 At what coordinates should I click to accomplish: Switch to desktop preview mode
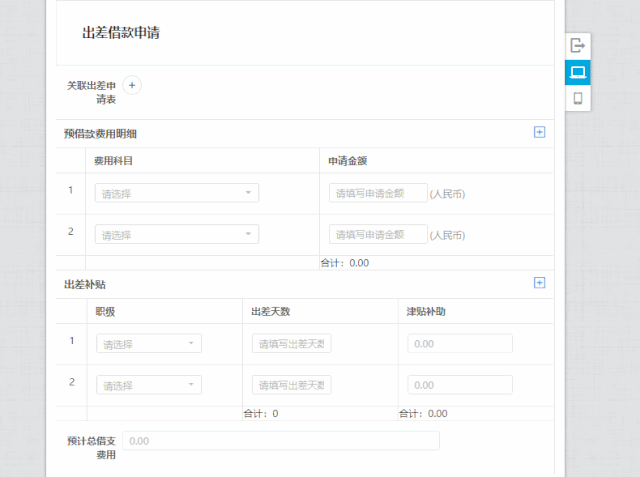pos(578,72)
